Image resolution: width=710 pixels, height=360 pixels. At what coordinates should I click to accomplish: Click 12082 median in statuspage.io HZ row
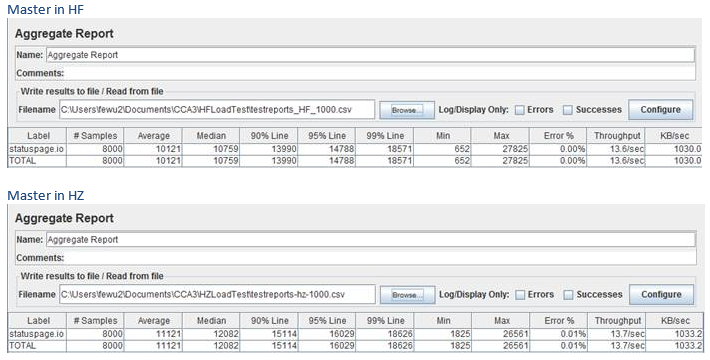pyautogui.click(x=226, y=334)
